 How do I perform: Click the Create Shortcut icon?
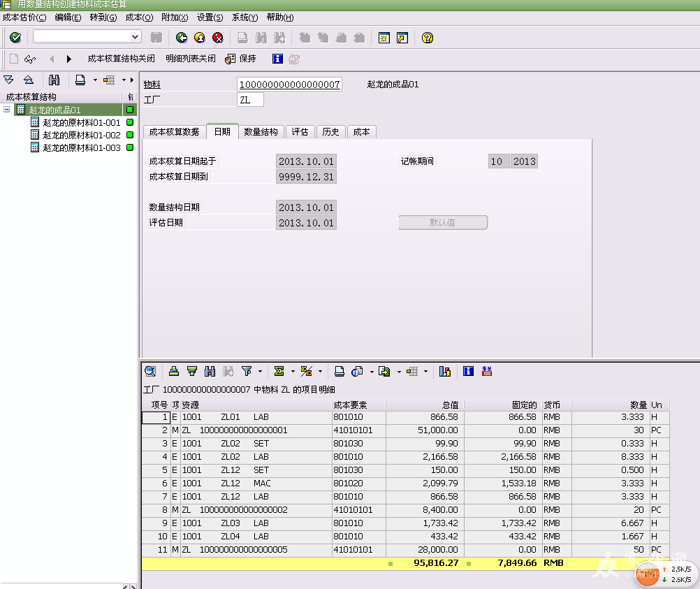pos(402,38)
